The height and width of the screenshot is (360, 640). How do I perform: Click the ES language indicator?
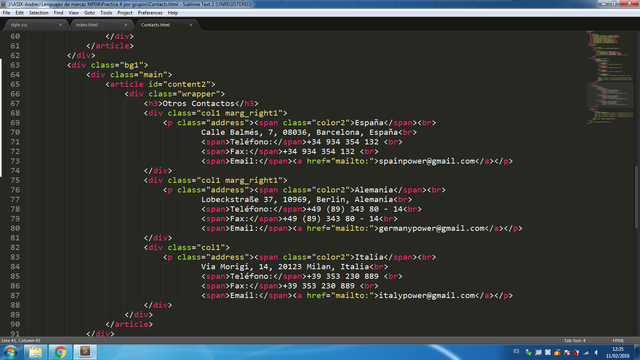tap(516, 351)
